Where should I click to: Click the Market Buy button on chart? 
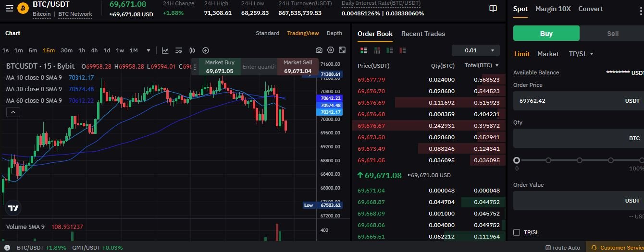pos(220,67)
